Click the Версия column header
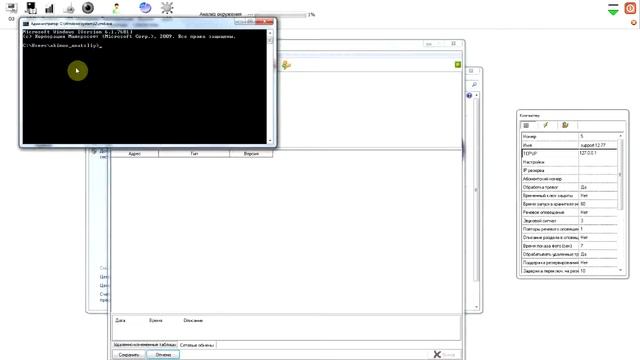 (251, 154)
